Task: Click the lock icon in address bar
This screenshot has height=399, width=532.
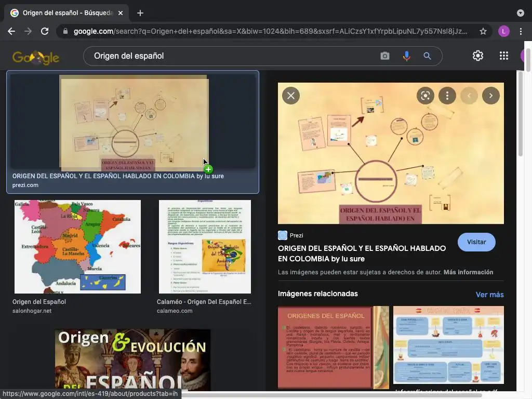Action: tap(65, 31)
